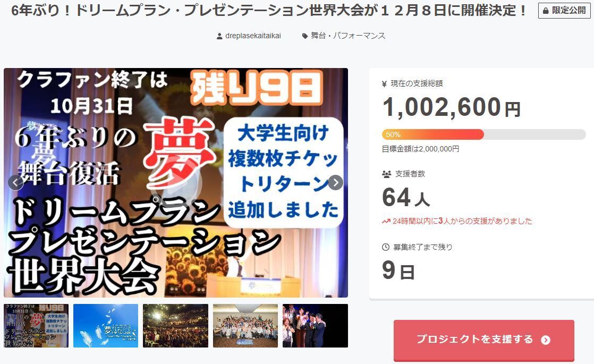This screenshot has width=594, height=364.
Task: Advance to the next carousel image
Action: (336, 183)
